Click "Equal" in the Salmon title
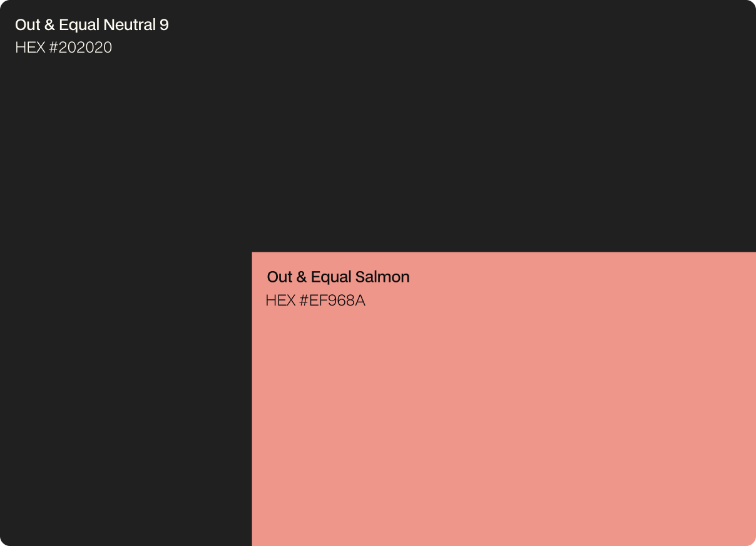The height and width of the screenshot is (546, 756). tap(331, 277)
